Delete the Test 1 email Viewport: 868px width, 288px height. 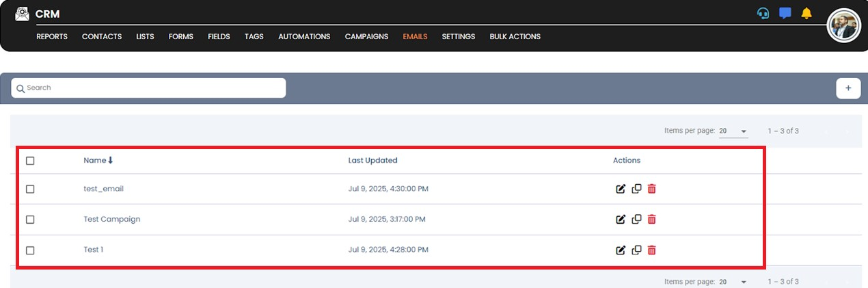tap(651, 250)
